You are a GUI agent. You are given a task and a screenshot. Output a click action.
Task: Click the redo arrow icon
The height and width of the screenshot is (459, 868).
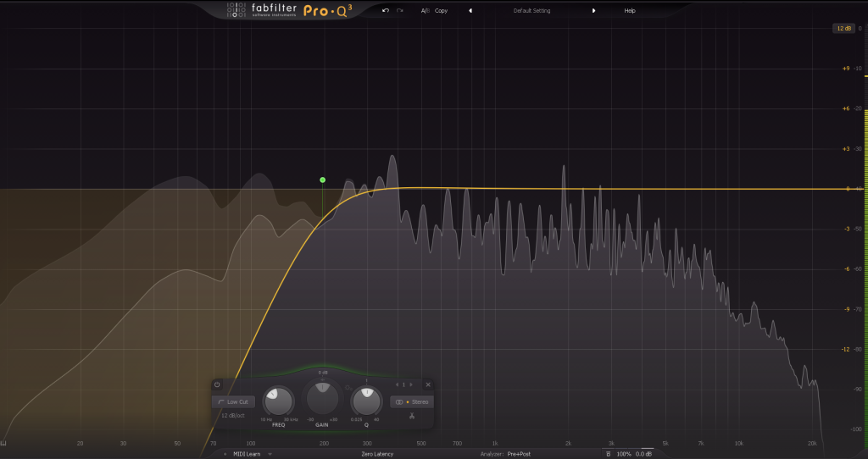400,11
